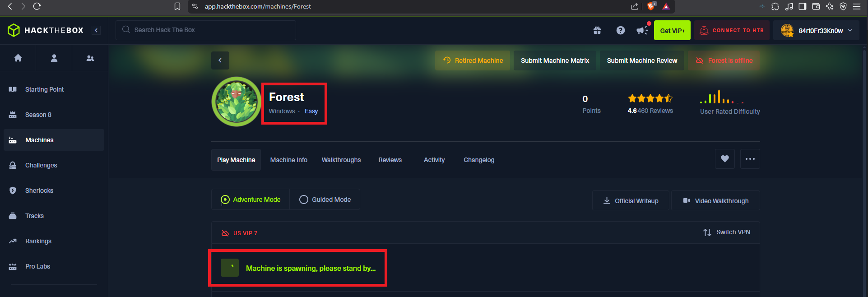
Task: Click the US VIP 7 server label
Action: pyautogui.click(x=245, y=233)
